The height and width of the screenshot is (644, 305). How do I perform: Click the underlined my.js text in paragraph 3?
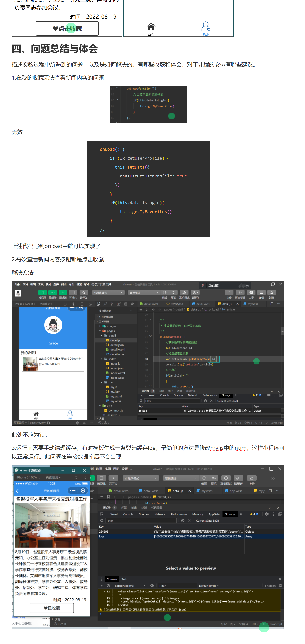tap(217, 448)
